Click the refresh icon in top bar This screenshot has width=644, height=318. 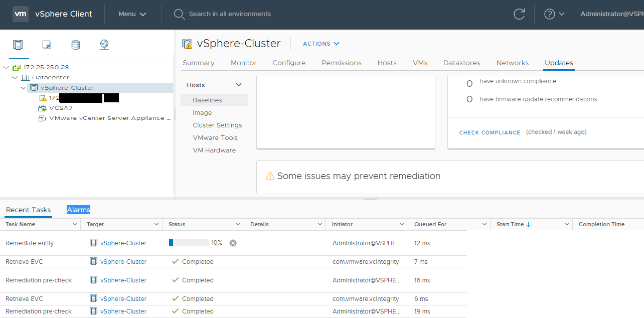coord(519,14)
